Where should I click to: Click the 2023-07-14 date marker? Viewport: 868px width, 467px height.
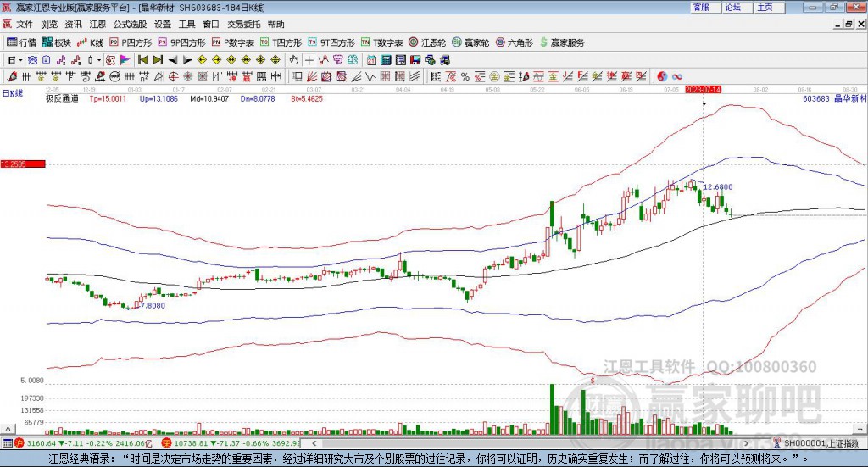(703, 89)
